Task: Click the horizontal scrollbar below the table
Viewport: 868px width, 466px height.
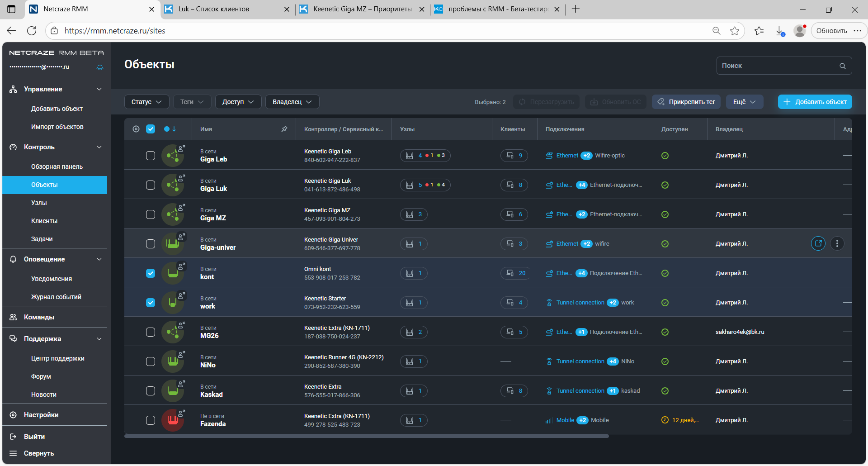Action: 366,436
